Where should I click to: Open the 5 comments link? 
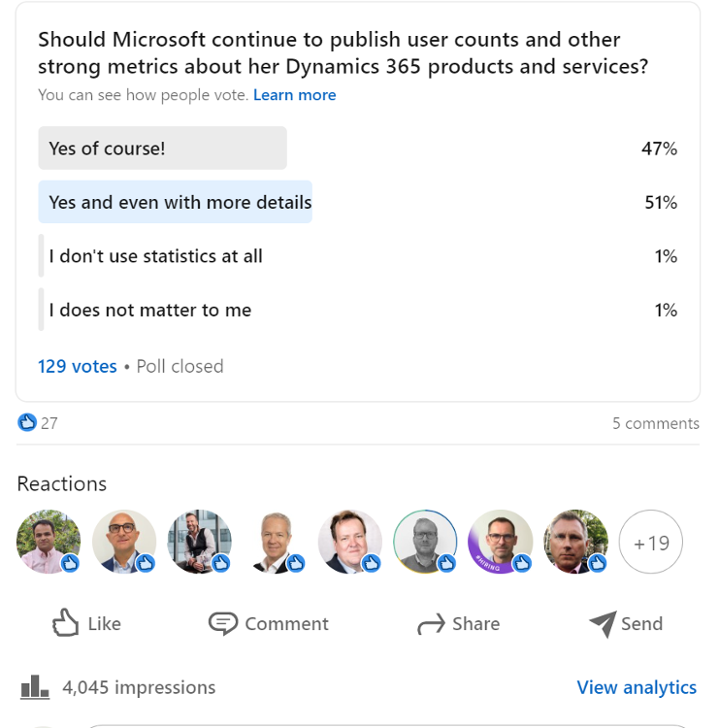point(655,423)
